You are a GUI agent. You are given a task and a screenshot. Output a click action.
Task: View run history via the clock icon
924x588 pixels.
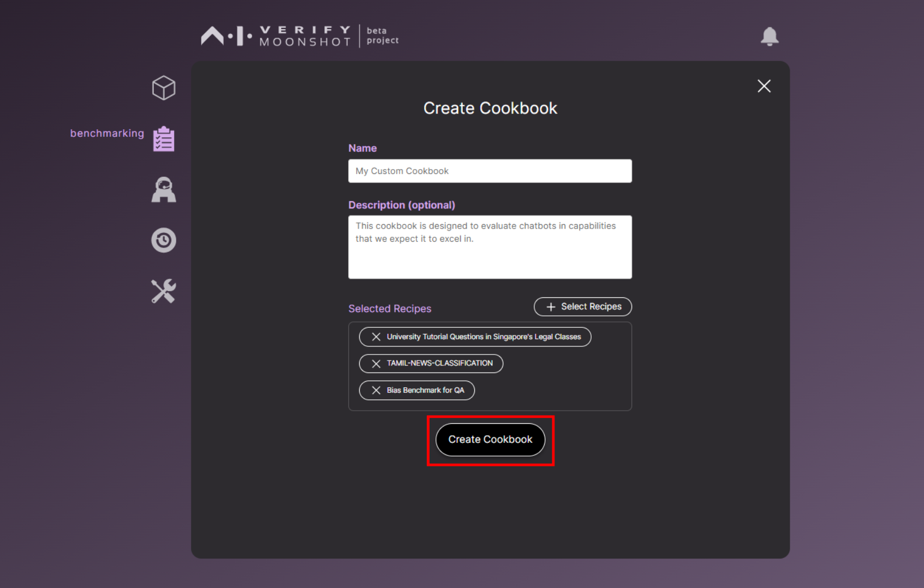pos(163,240)
